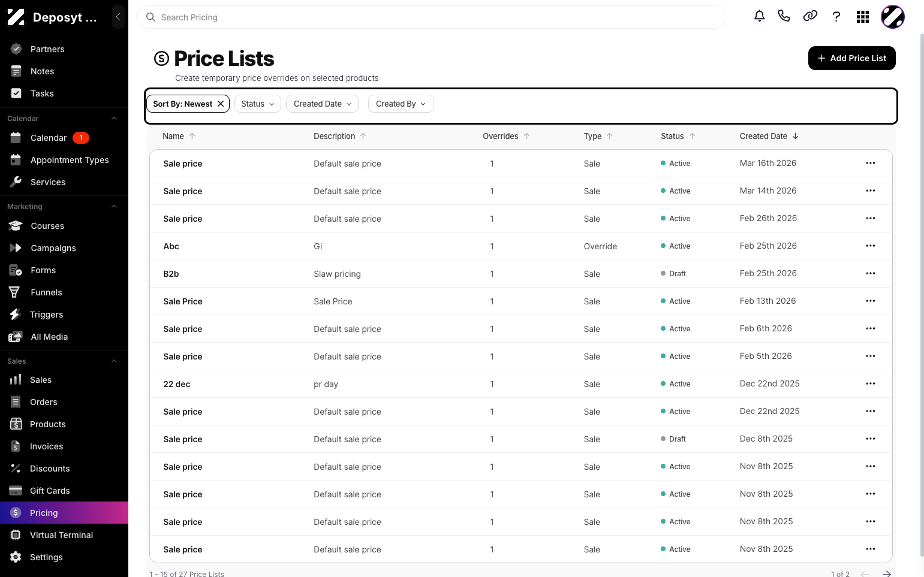924x577 pixels.
Task: Expand the Status filter dropdown
Action: [x=257, y=104]
